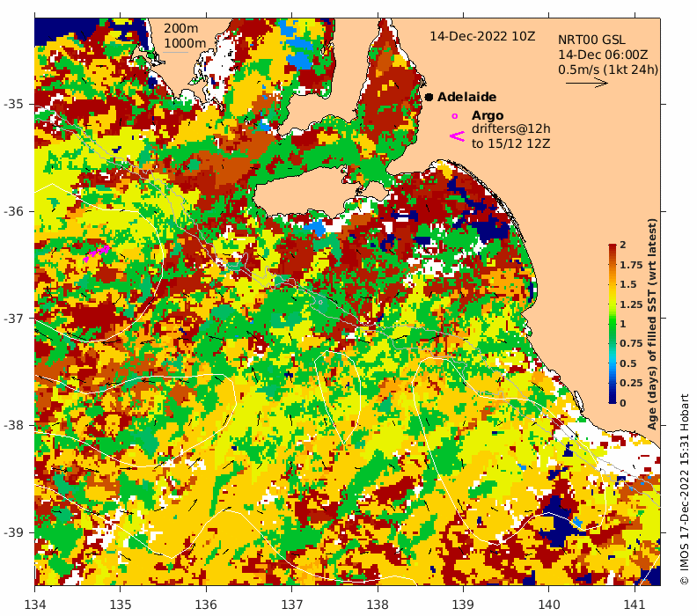Viewport: 697px width, 616px height.
Task: Click the velocity scale arrow legend
Action: pyautogui.click(x=587, y=83)
